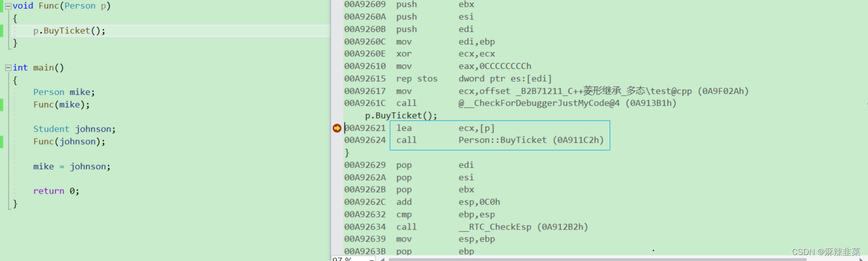The image size is (868, 261).
Task: Open the 97 % zoom dropdown
Action: pos(372,259)
